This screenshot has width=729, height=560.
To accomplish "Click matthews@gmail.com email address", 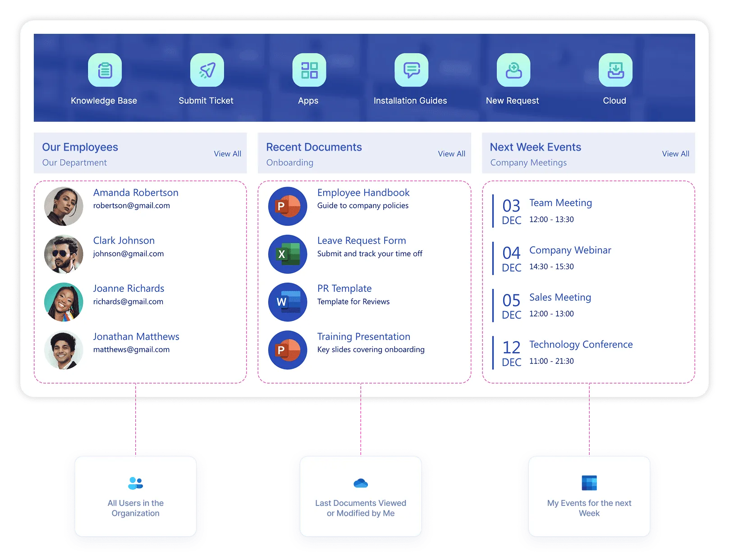I will (131, 349).
